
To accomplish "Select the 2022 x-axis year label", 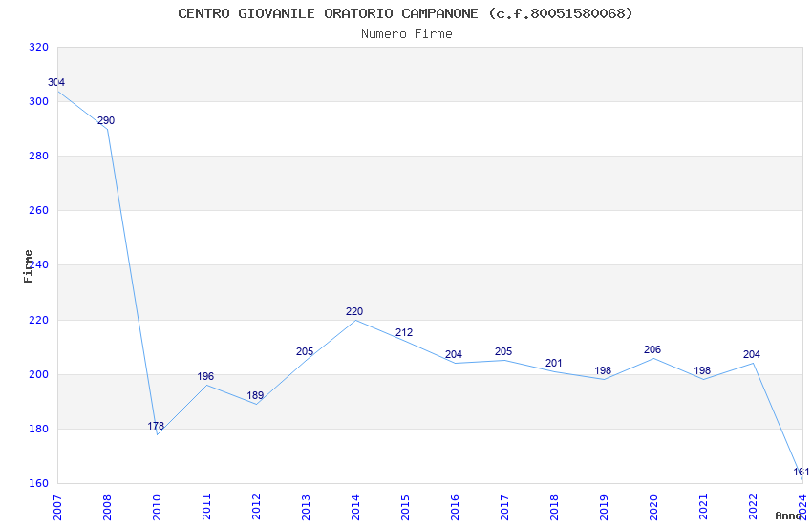I will tap(753, 508).
